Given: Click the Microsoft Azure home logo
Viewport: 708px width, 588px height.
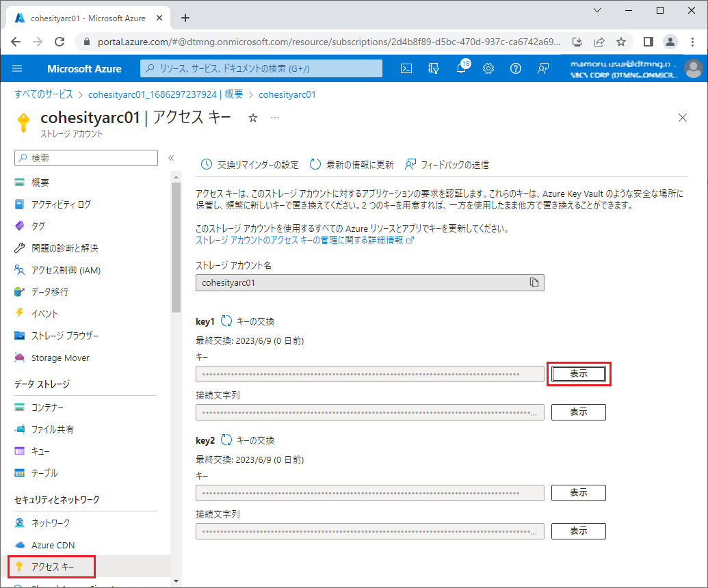Looking at the screenshot, I should pyautogui.click(x=84, y=68).
